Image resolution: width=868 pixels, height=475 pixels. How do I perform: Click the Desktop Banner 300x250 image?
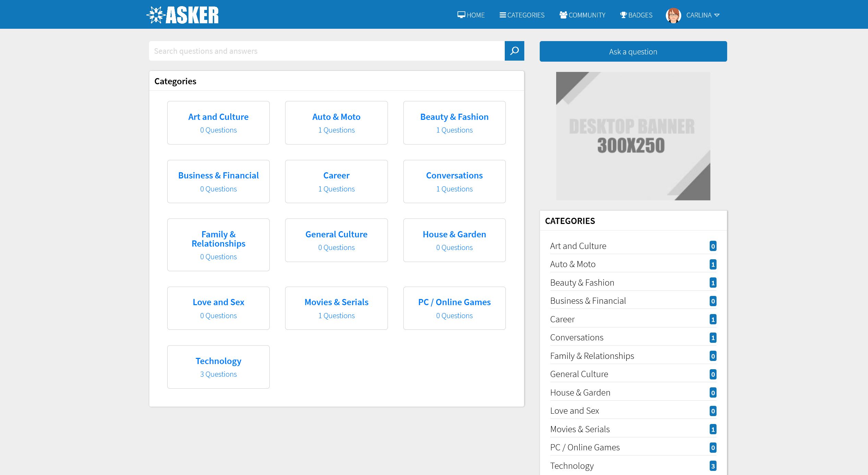coord(633,136)
